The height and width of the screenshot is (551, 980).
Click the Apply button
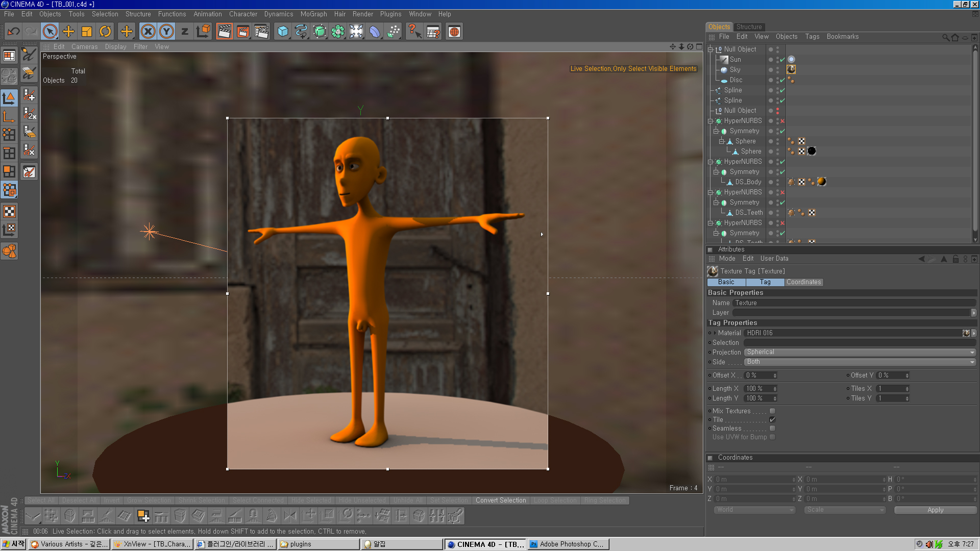(935, 510)
